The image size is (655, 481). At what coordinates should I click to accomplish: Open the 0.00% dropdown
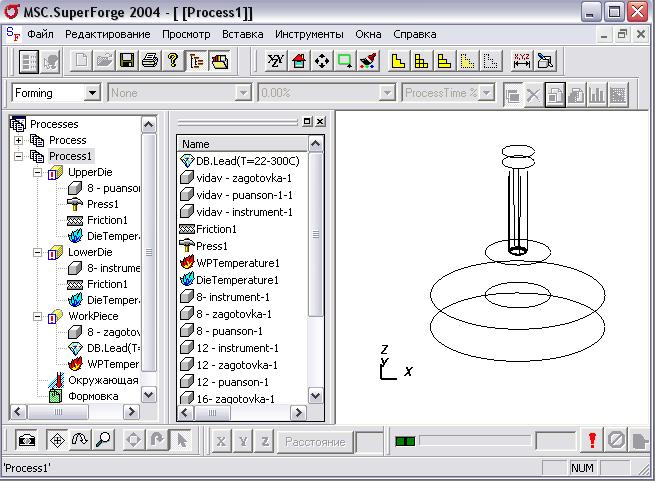[387, 93]
